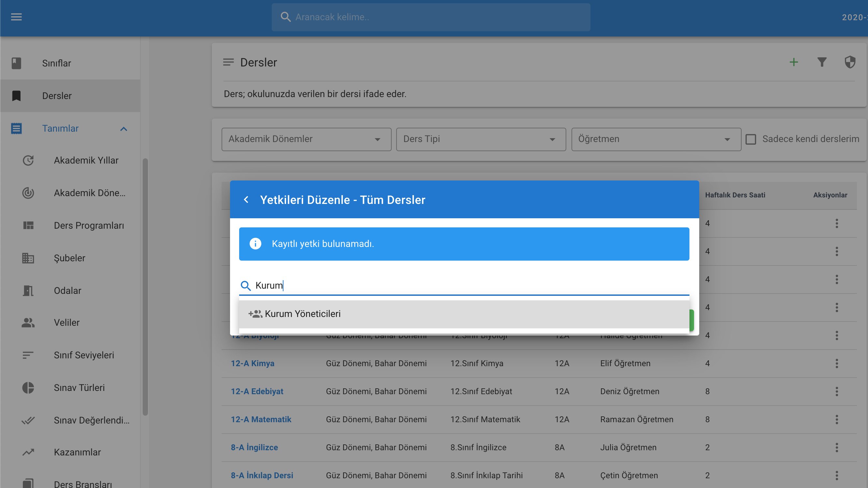The width and height of the screenshot is (868, 488).
Task: Click the Ders Programları grid icon
Action: coord(28,225)
